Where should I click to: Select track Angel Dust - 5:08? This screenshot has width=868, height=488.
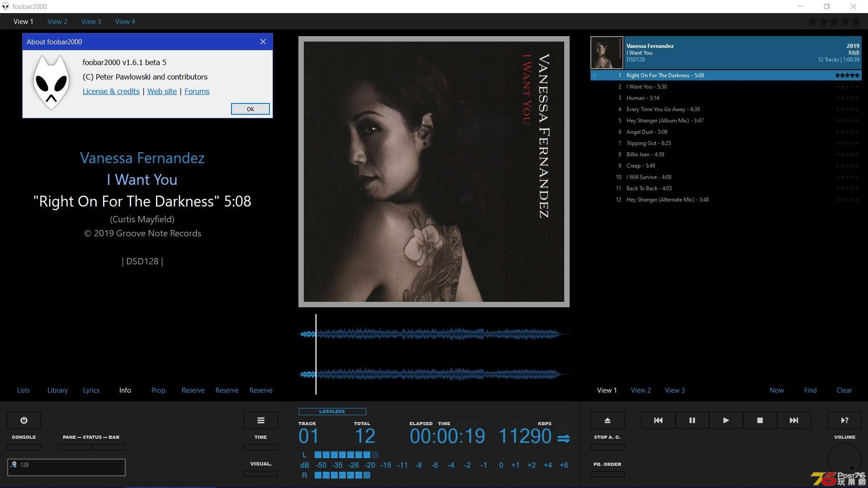(726, 132)
